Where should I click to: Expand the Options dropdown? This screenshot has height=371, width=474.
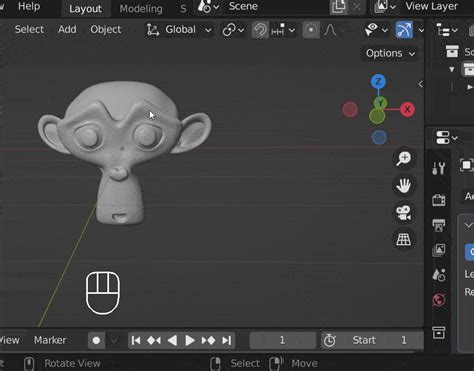point(390,53)
